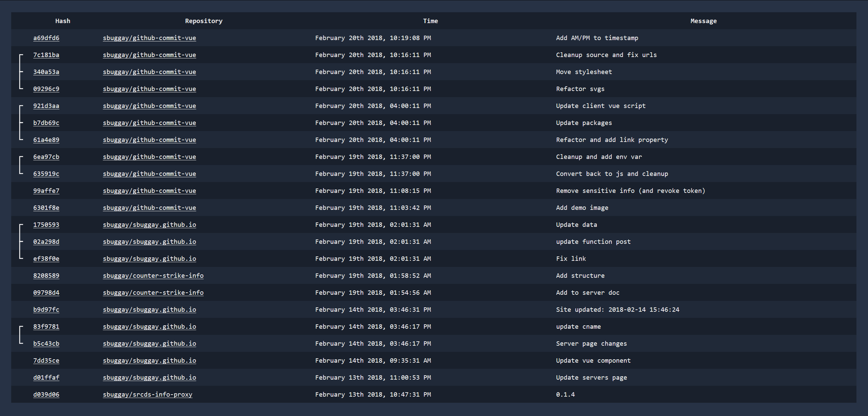Open commit hash a69dfd6 link

[46, 38]
